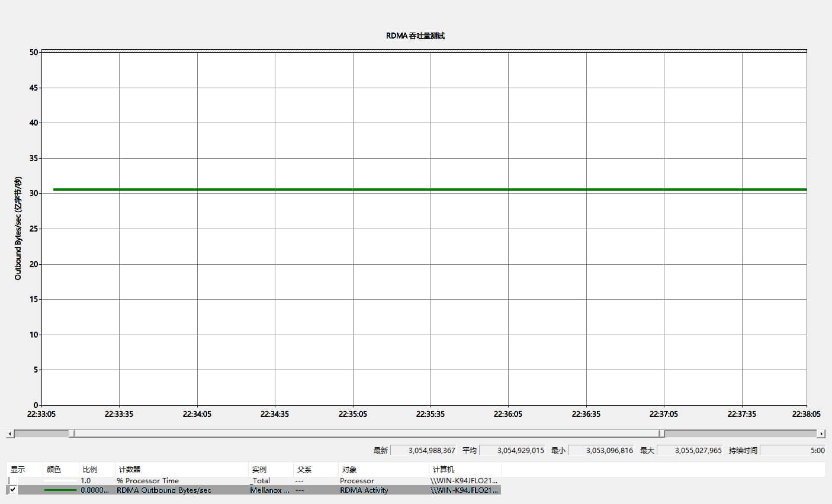Screen dimensions: 832x504
Task: Click the right arrow of the time scrollbar
Action: tap(821, 434)
